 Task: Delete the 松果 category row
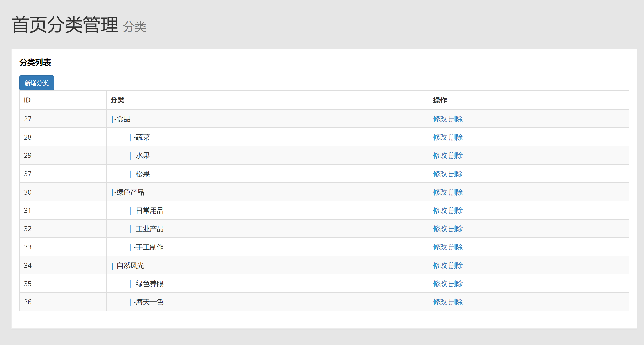pyautogui.click(x=456, y=174)
